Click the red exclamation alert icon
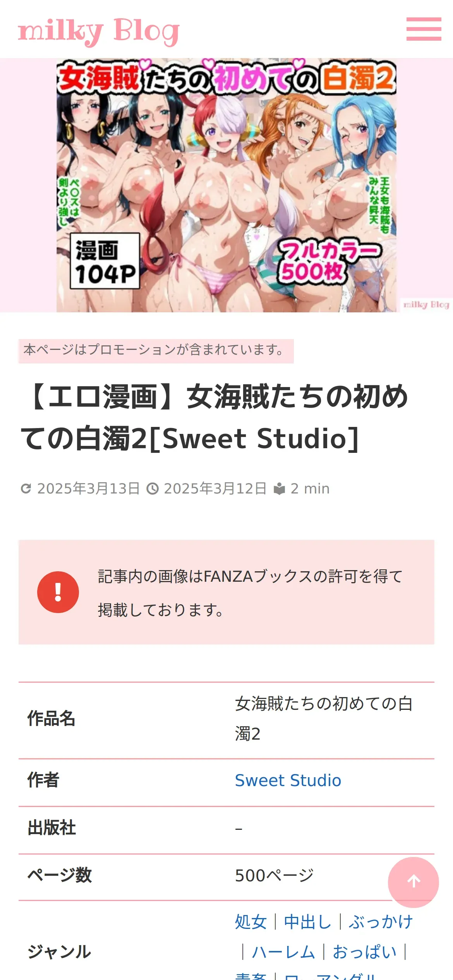453x980 pixels. click(x=58, y=592)
